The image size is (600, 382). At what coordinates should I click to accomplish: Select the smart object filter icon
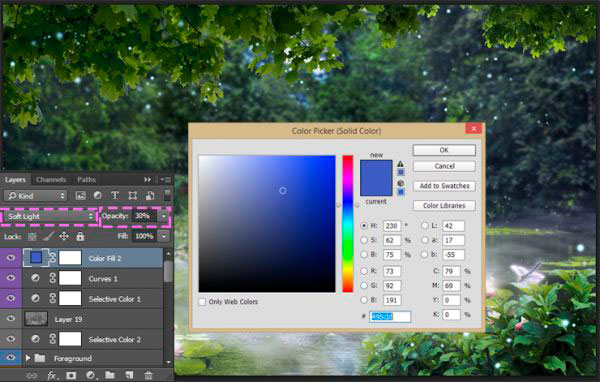click(150, 196)
